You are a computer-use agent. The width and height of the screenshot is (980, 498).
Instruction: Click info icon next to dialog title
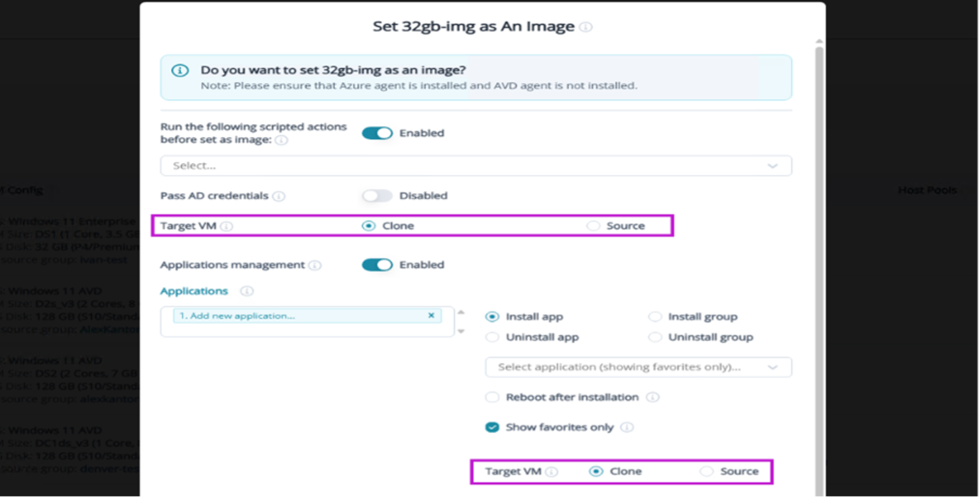pyautogui.click(x=585, y=27)
